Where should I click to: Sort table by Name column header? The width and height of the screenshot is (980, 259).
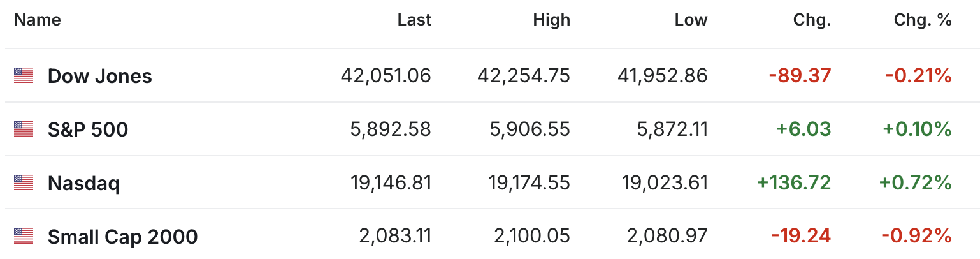pyautogui.click(x=38, y=20)
